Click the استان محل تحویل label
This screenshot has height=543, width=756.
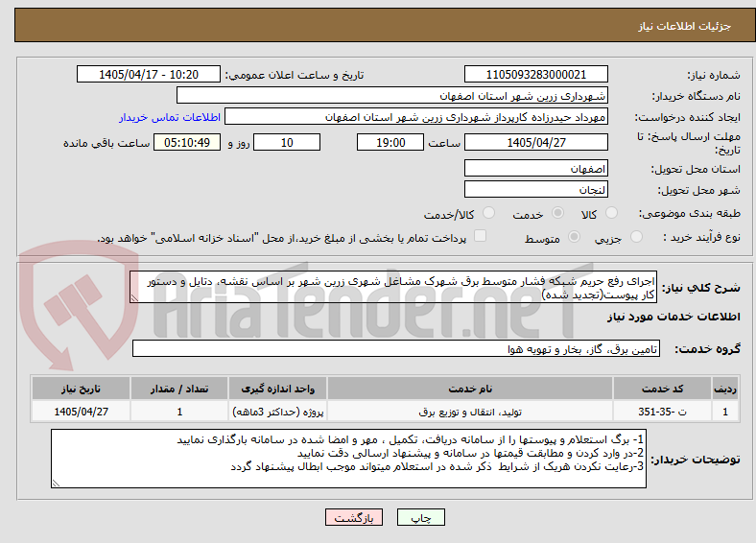pos(696,169)
